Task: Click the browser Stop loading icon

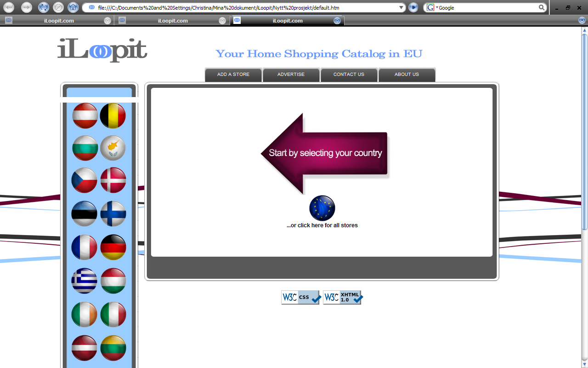Action: [x=58, y=7]
